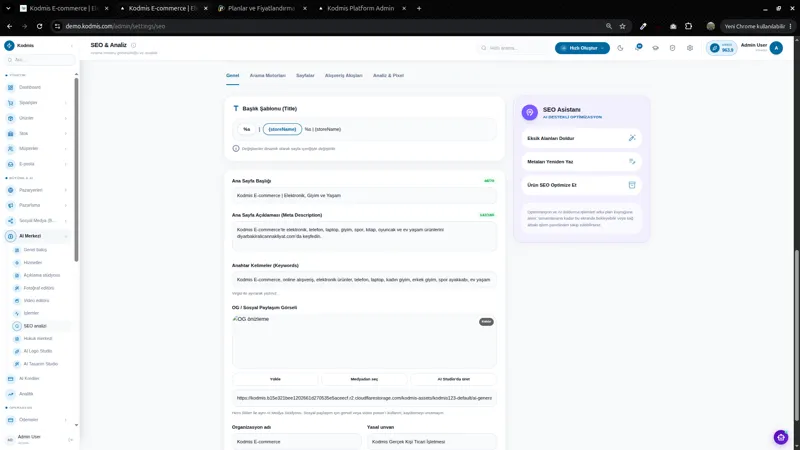
Task: Open Pazarlama megaphone item in sidebar
Action: (37, 205)
